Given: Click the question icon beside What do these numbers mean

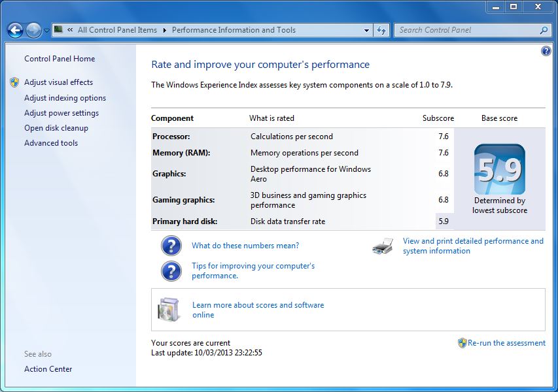Looking at the screenshot, I should coord(171,246).
